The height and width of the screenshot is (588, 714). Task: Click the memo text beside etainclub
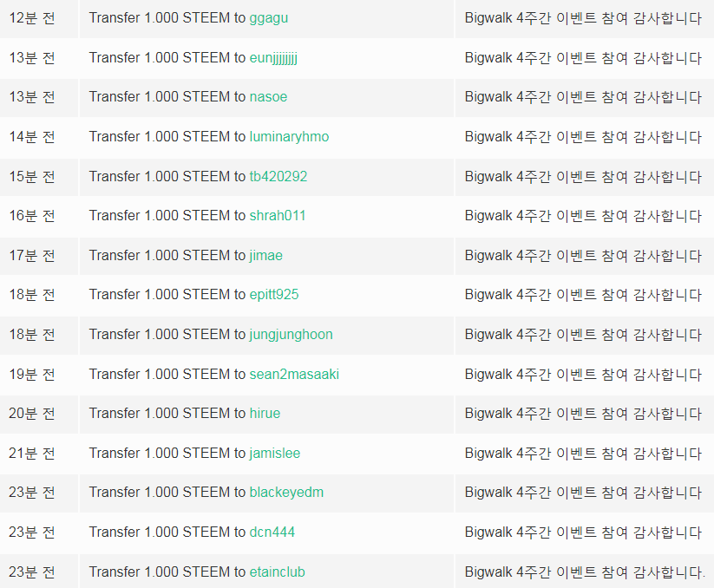tap(585, 572)
